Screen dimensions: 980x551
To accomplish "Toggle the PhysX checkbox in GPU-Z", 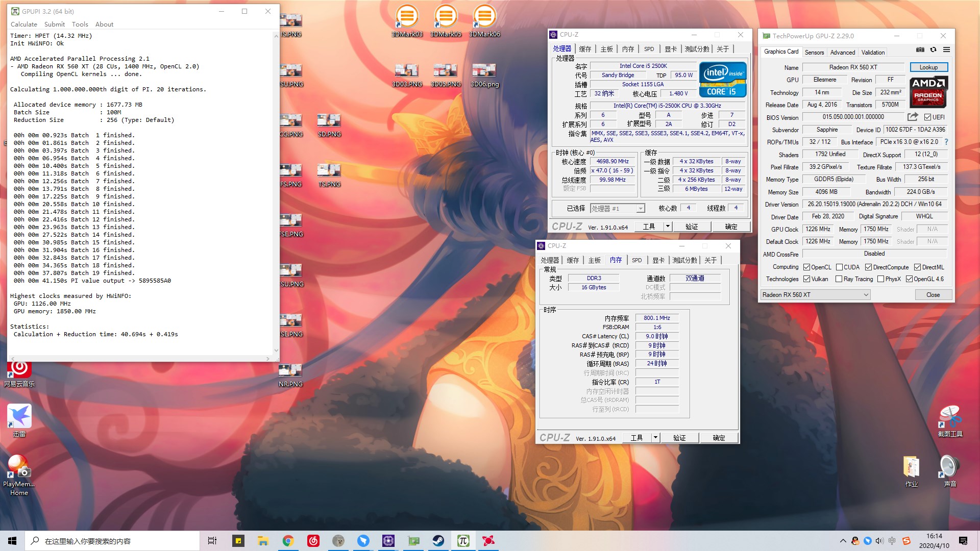I will point(880,279).
